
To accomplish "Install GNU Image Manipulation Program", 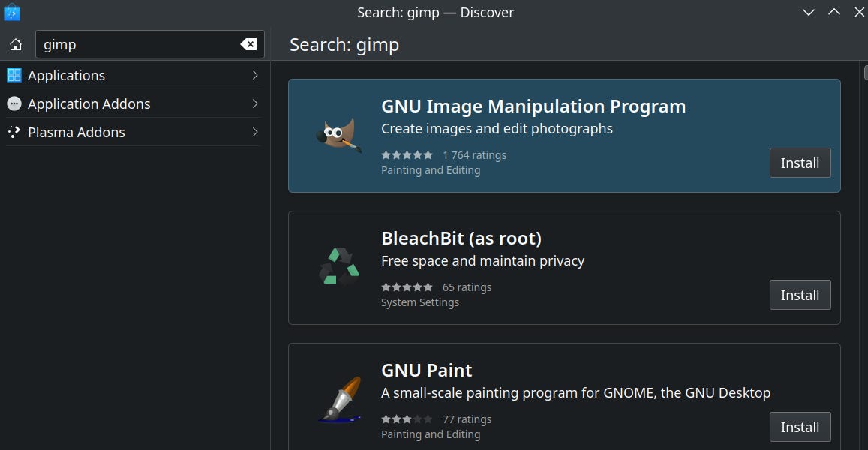I will (x=800, y=163).
